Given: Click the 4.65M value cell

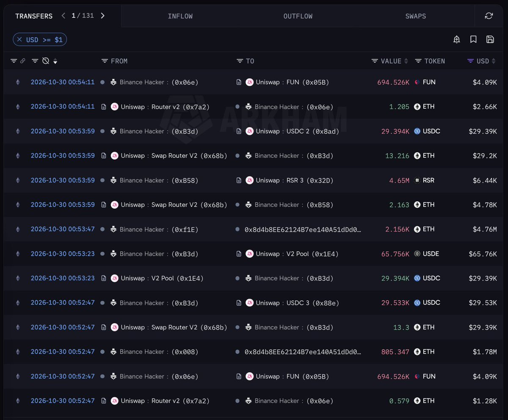Looking at the screenshot, I should [x=399, y=180].
